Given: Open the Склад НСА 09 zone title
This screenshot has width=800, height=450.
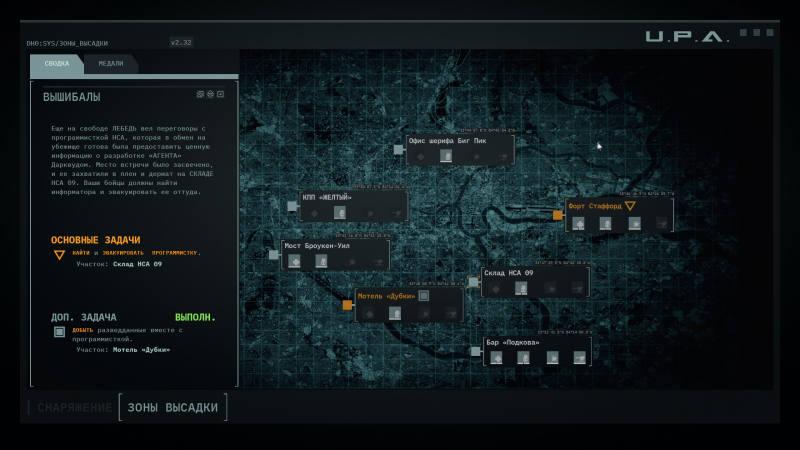Looking at the screenshot, I should [x=509, y=273].
